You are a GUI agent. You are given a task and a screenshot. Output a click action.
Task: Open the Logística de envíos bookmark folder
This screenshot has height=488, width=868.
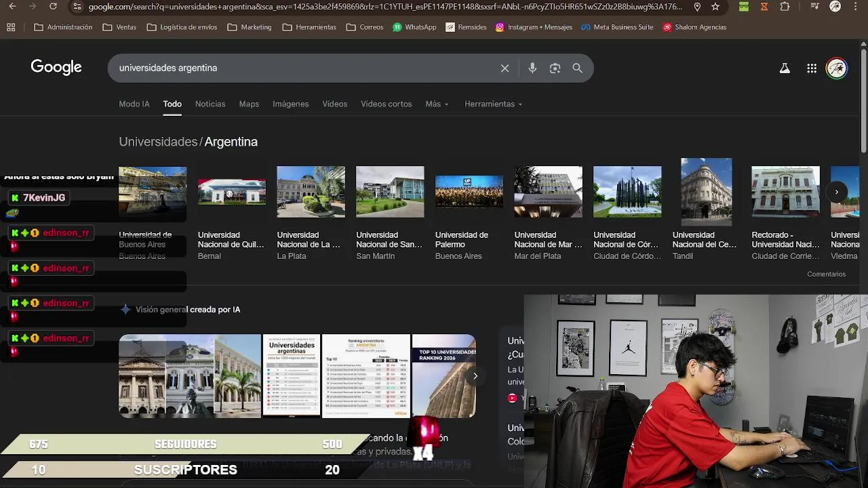pyautogui.click(x=182, y=27)
